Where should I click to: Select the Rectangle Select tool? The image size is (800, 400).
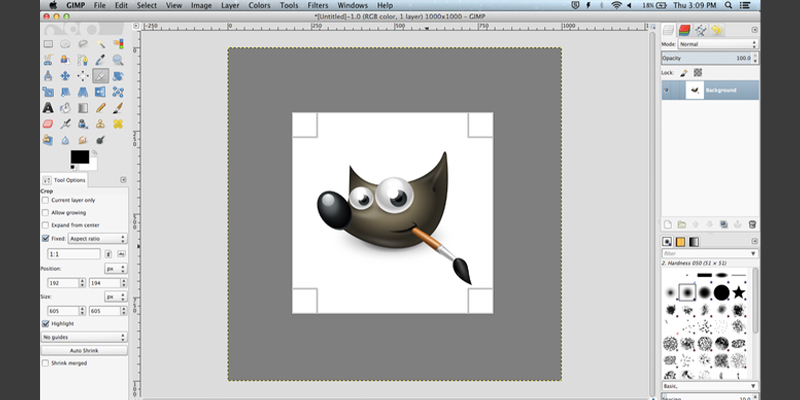pyautogui.click(x=48, y=44)
